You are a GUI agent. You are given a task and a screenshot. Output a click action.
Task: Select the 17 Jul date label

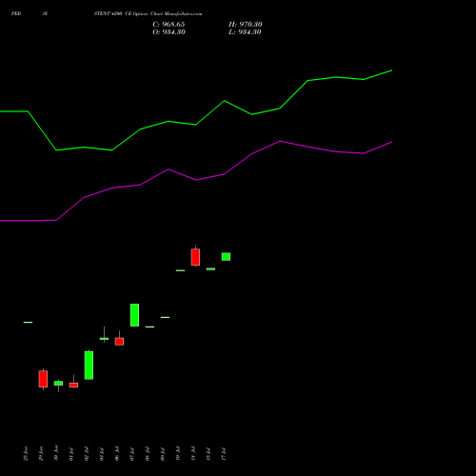[x=224, y=454]
